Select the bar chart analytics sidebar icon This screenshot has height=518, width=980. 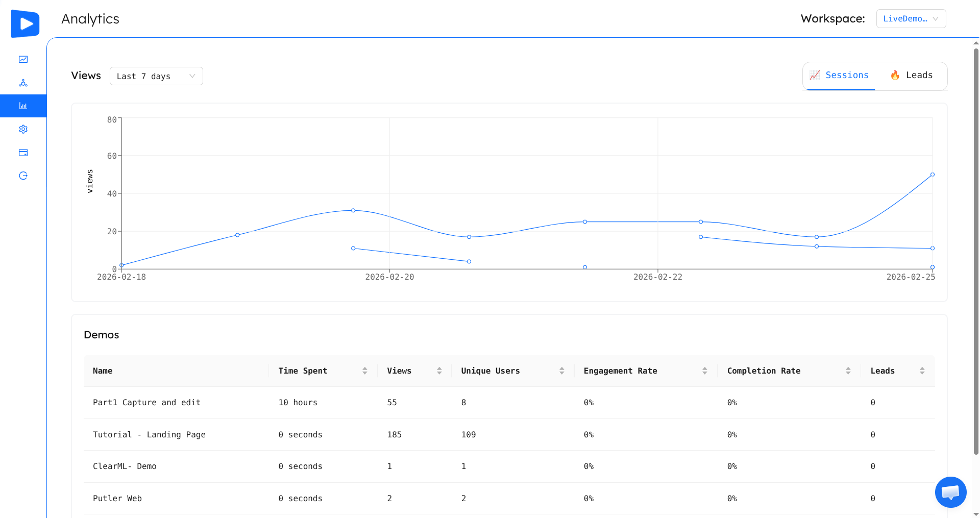click(x=23, y=106)
